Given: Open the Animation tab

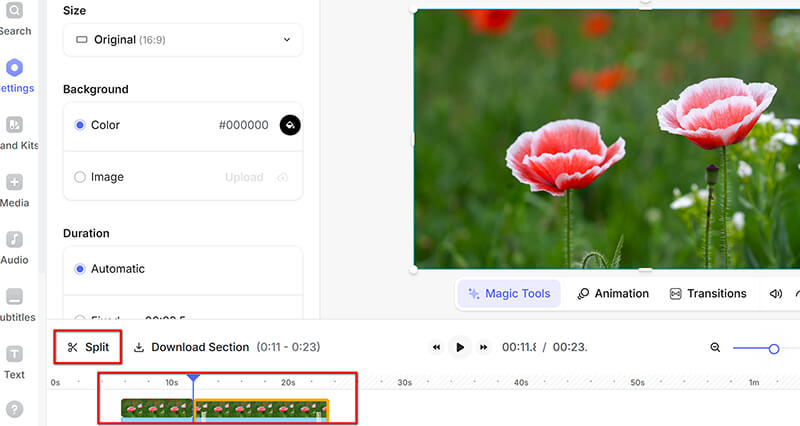Looking at the screenshot, I should coord(613,294).
